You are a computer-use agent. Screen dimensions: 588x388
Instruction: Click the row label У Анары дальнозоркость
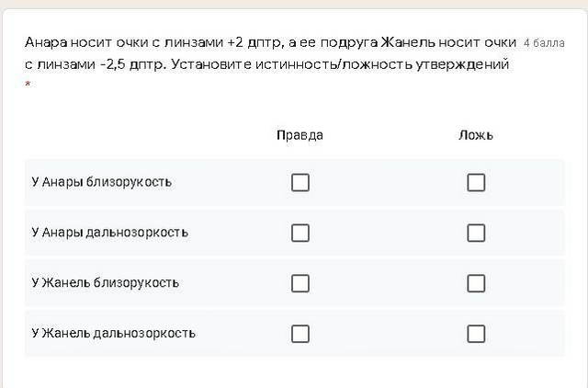[110, 233]
